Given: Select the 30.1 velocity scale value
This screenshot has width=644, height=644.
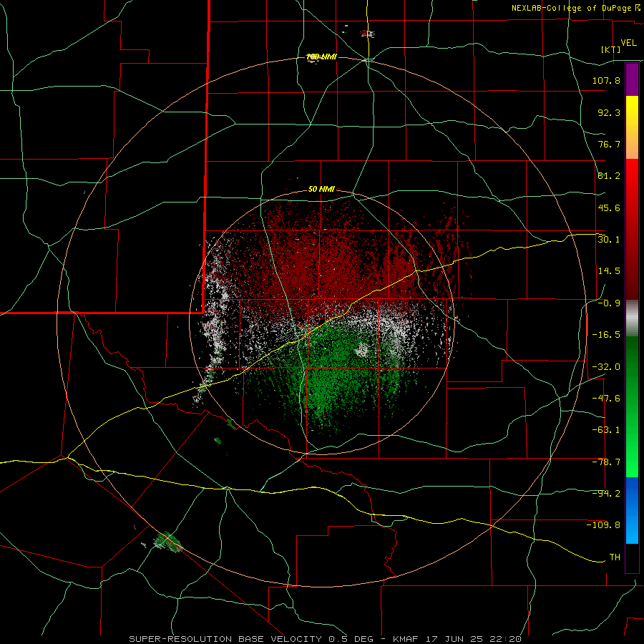Looking at the screenshot, I should (609, 240).
